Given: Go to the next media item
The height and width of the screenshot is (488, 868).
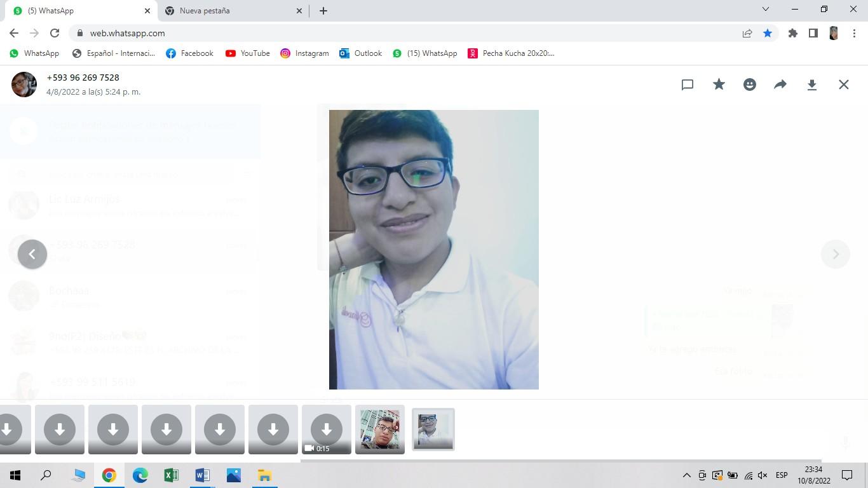Looking at the screenshot, I should 836,254.
